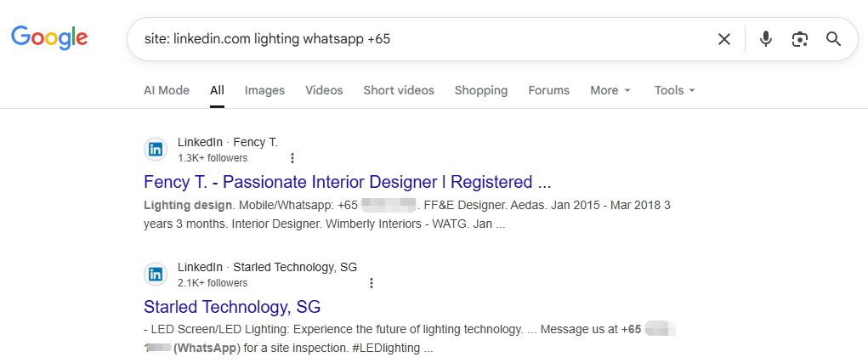
Task: Expand the Tools dropdown
Action: (675, 90)
